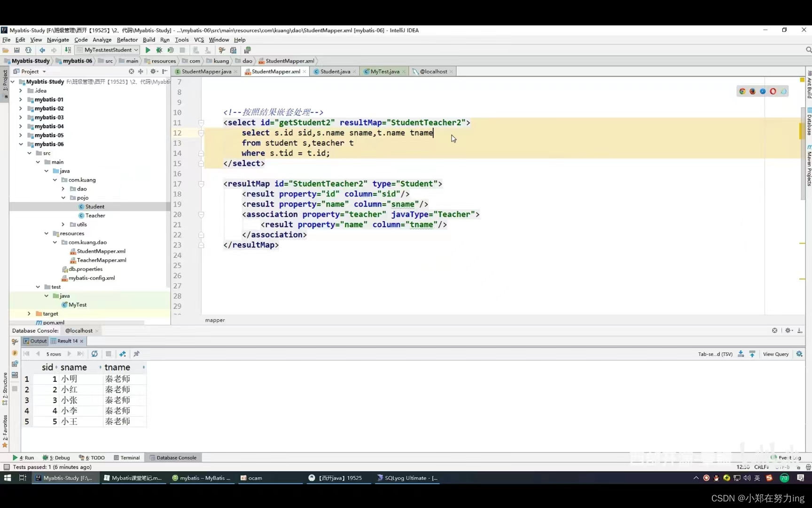Click the search magnifier in the top right
Viewport: 812px width, 508px height.
808,50
